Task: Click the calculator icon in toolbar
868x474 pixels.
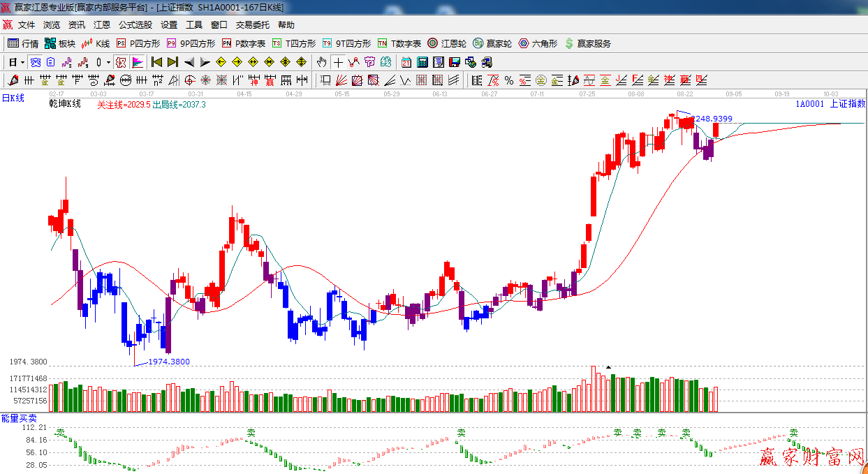Action: (422, 62)
